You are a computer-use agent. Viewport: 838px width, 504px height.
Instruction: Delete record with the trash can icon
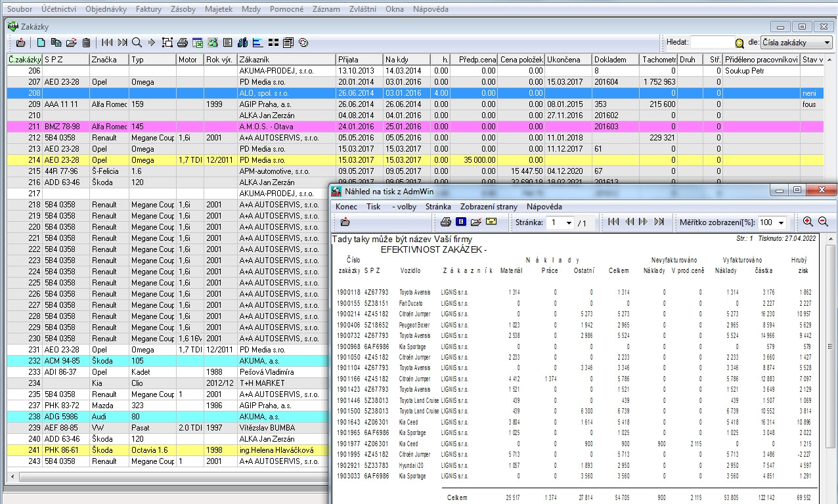(86, 43)
